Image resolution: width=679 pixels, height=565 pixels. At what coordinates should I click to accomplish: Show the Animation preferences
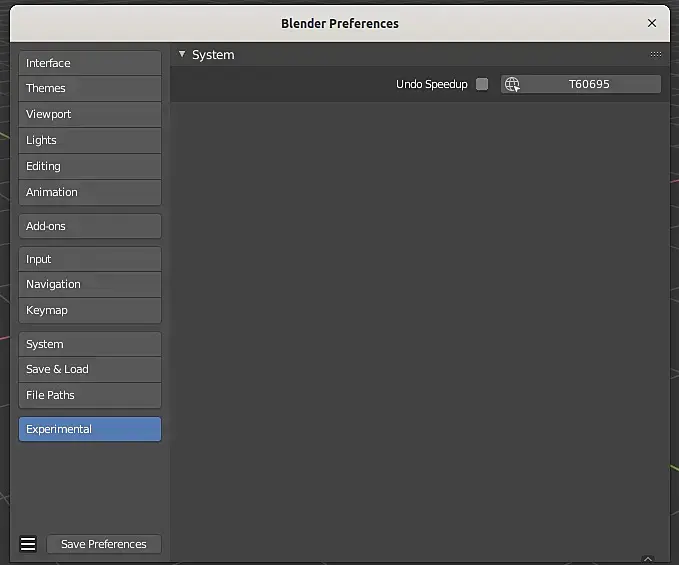point(90,192)
